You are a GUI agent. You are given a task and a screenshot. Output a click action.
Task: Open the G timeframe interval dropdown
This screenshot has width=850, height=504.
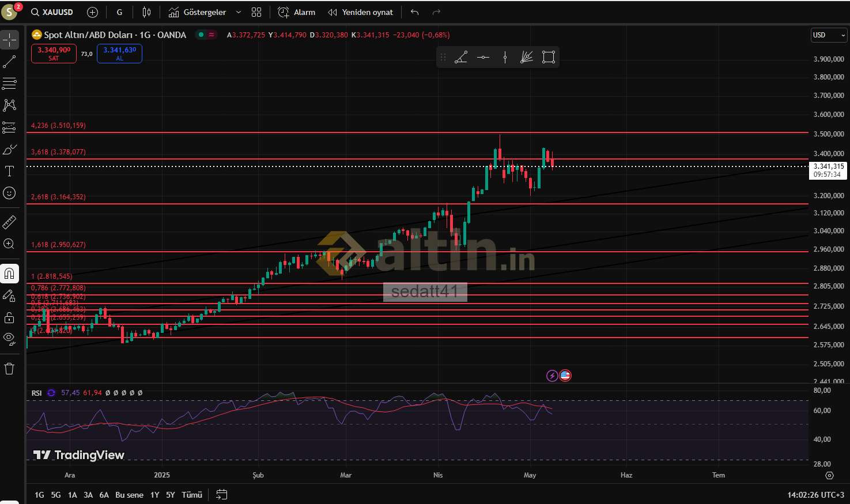(119, 12)
